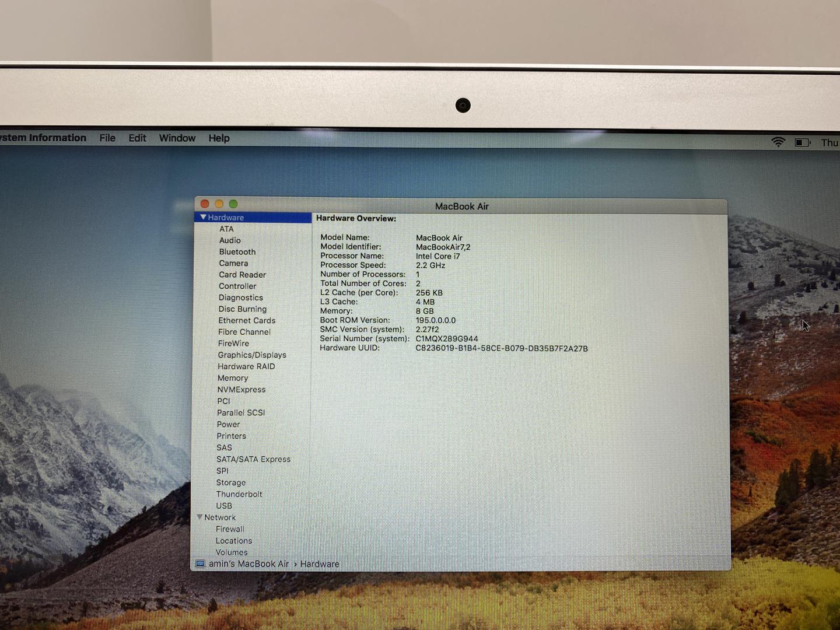Click the L3 Cache value 4 MB
Screen dimensions: 840x630
[425, 302]
